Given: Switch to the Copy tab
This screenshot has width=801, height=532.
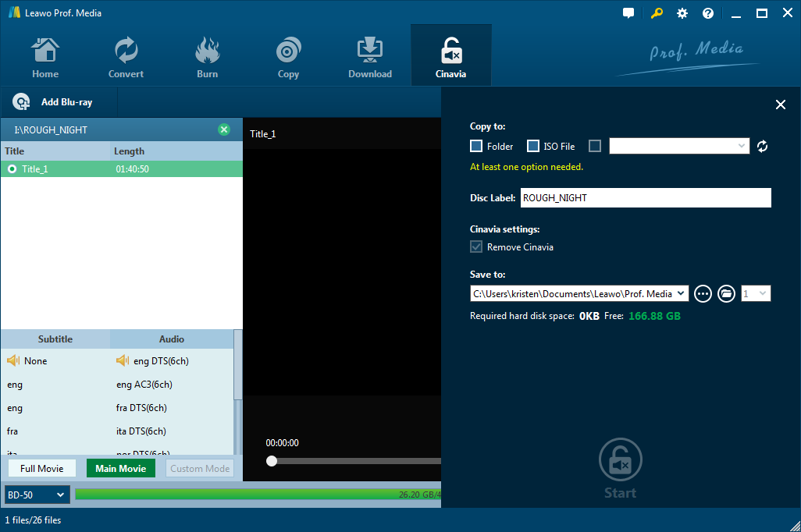Looking at the screenshot, I should [288, 58].
